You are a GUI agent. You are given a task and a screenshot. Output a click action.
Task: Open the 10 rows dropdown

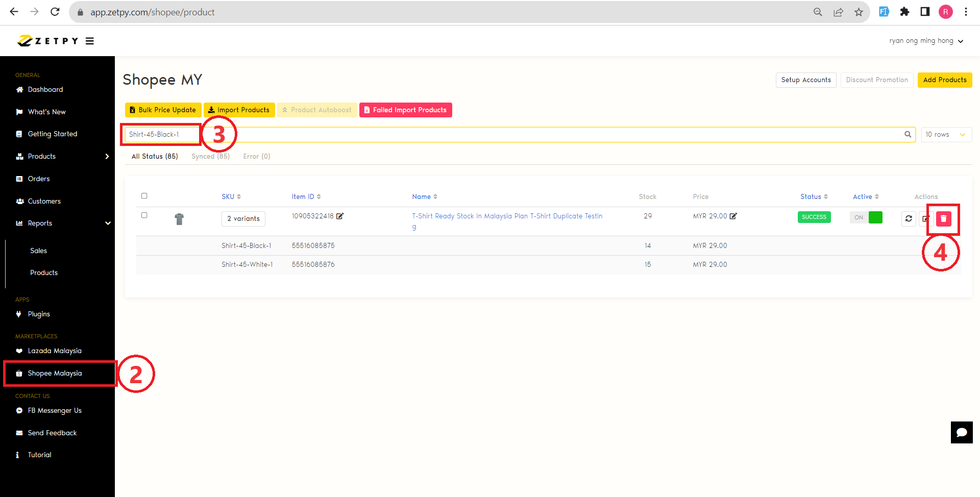[946, 135]
